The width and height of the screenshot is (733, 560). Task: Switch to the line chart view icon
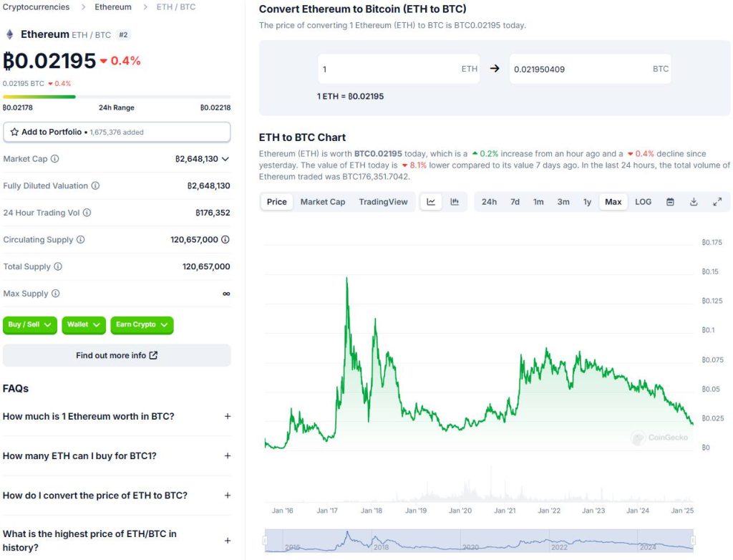[431, 202]
